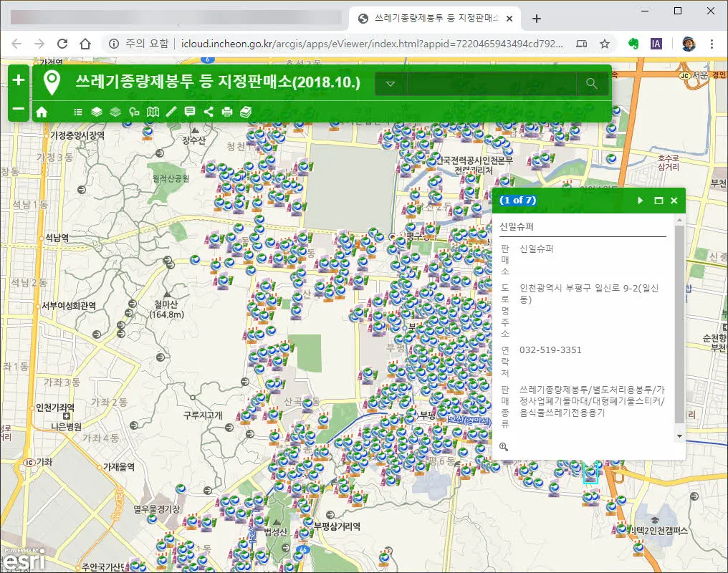Click the search magnifier button
Viewport: 728px width, 573px height.
pyautogui.click(x=592, y=84)
